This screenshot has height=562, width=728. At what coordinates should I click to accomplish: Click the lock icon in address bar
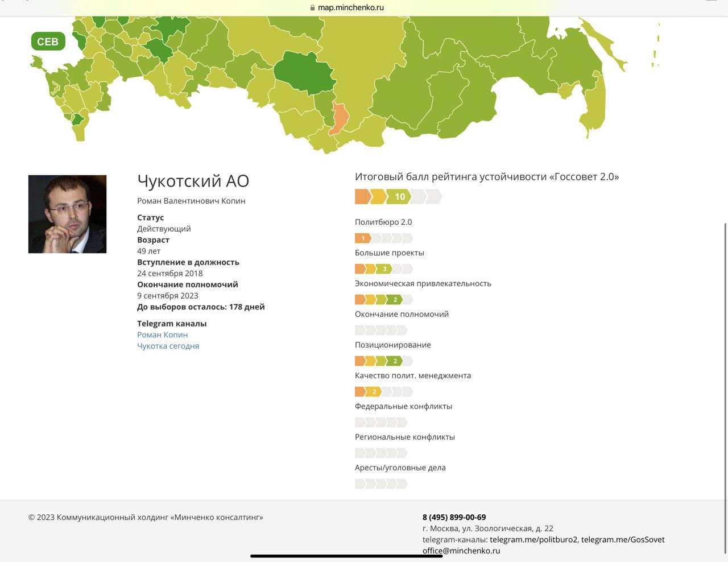pyautogui.click(x=312, y=8)
